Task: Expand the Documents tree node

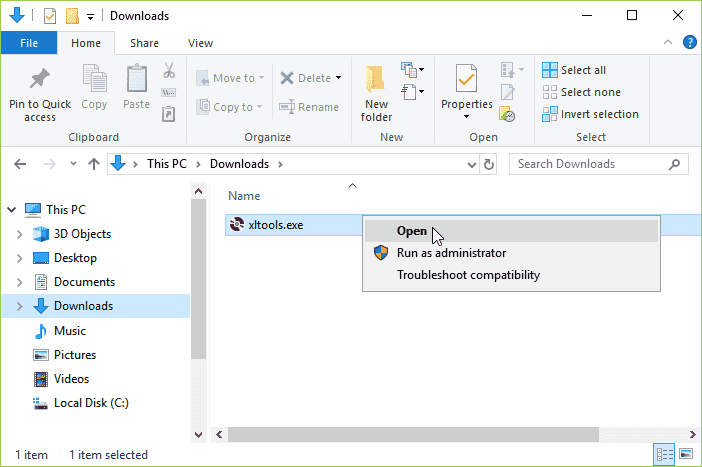Action: [x=19, y=282]
